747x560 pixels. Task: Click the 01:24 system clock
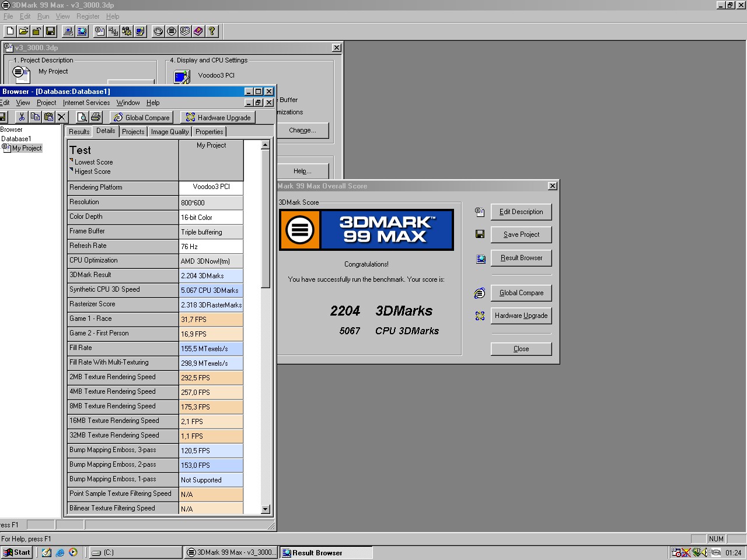733,552
